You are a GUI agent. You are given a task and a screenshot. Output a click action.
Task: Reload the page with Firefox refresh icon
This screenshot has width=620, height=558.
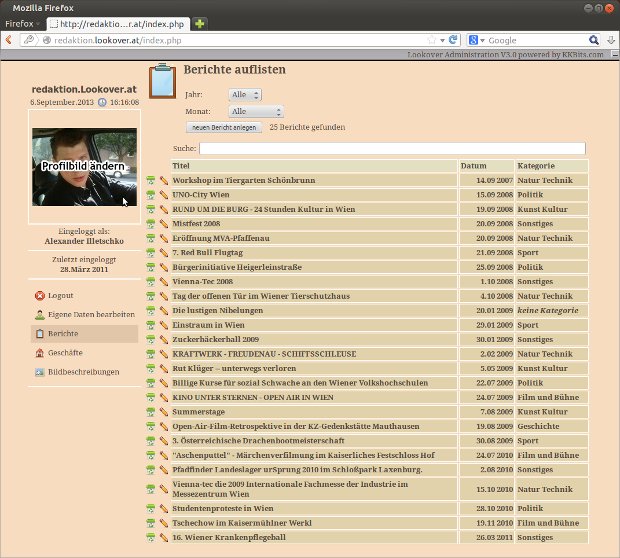453,40
